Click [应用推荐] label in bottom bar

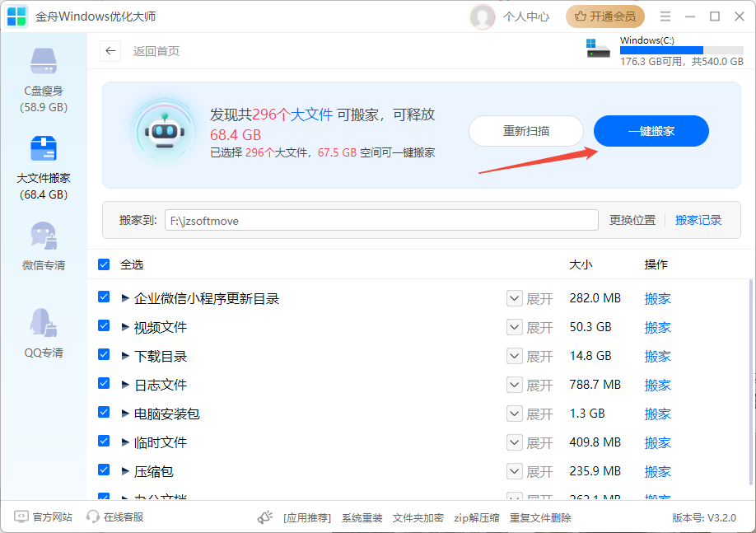[307, 518]
